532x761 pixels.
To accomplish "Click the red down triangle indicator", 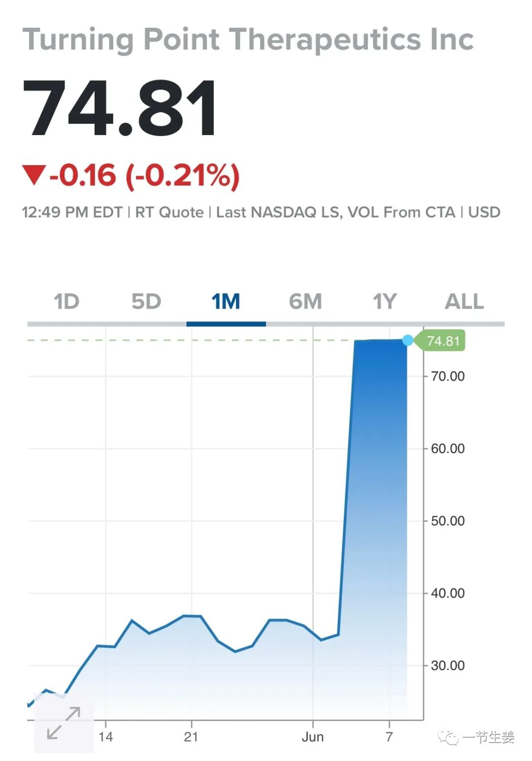I will click(34, 175).
